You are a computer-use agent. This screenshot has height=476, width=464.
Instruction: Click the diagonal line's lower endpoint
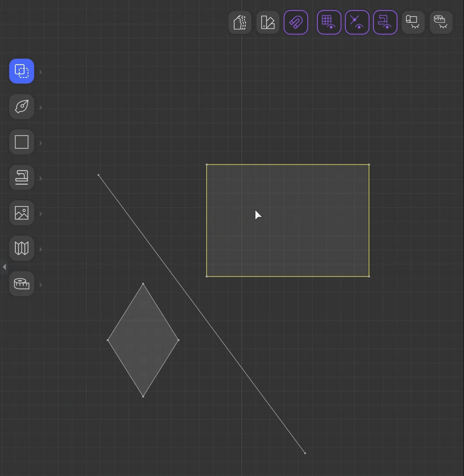point(305,453)
